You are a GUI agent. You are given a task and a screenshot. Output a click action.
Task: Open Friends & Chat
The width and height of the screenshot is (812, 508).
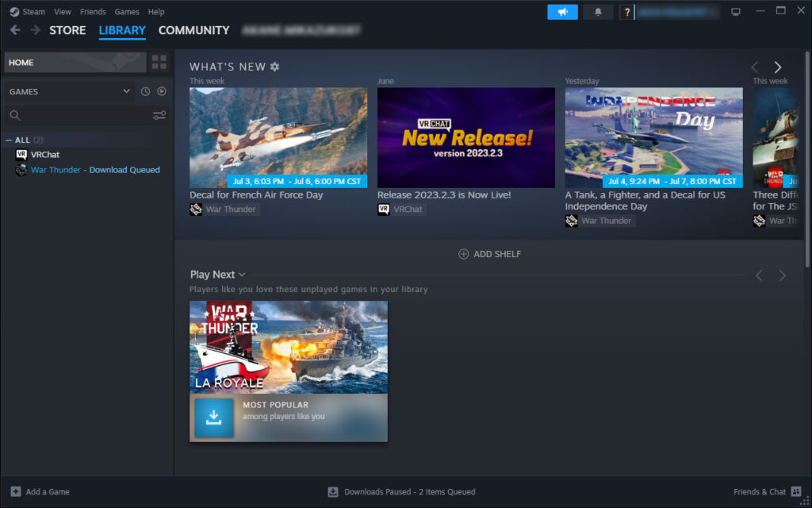point(760,491)
